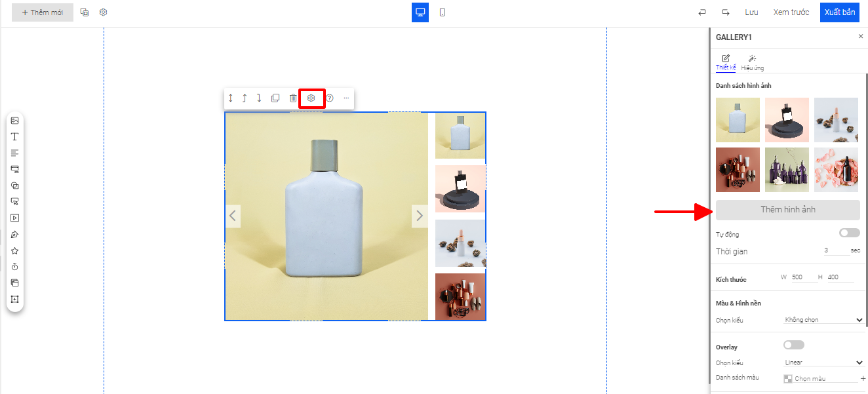Image resolution: width=868 pixels, height=394 pixels.
Task: Turn on the Overlay toggle
Action: tap(793, 345)
